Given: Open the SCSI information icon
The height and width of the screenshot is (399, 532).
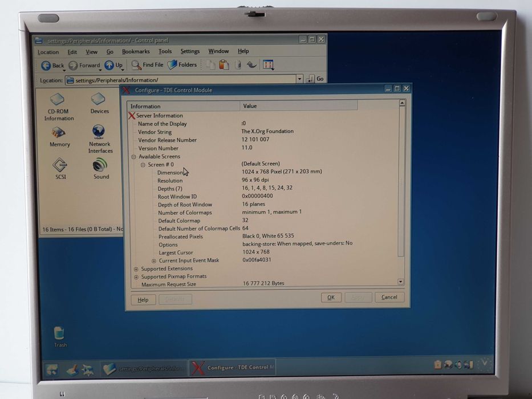Looking at the screenshot, I should [60, 169].
